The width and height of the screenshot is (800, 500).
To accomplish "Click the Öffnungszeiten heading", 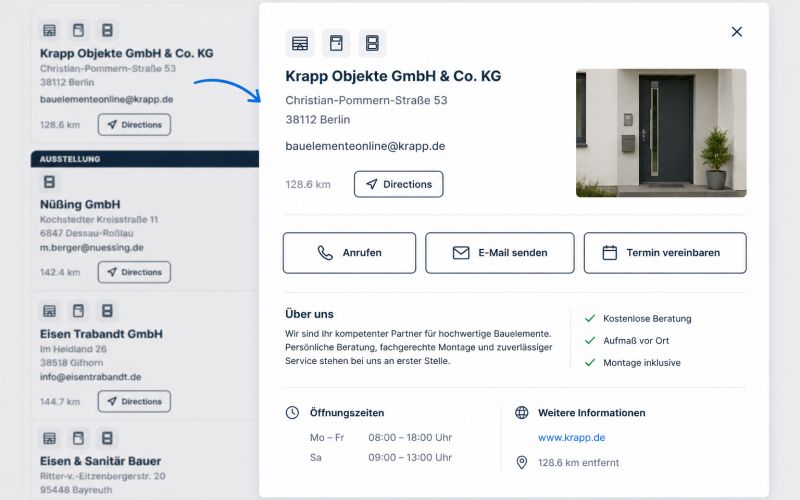I will click(347, 413).
